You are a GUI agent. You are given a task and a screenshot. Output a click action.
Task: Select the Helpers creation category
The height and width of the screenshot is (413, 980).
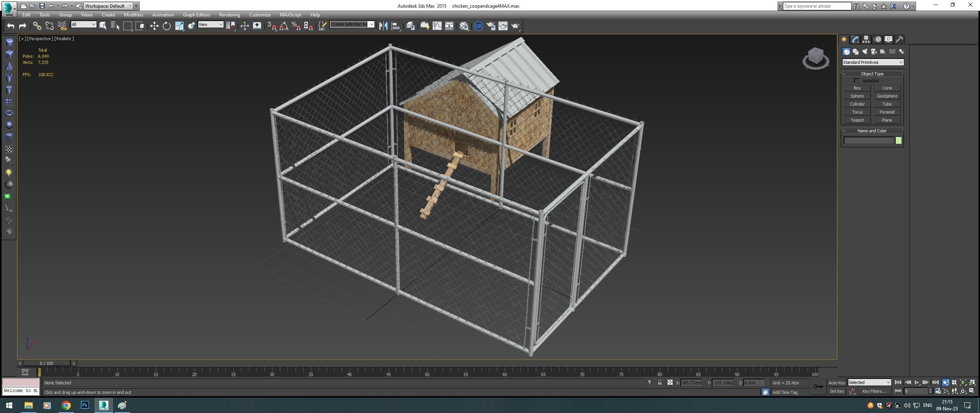883,52
